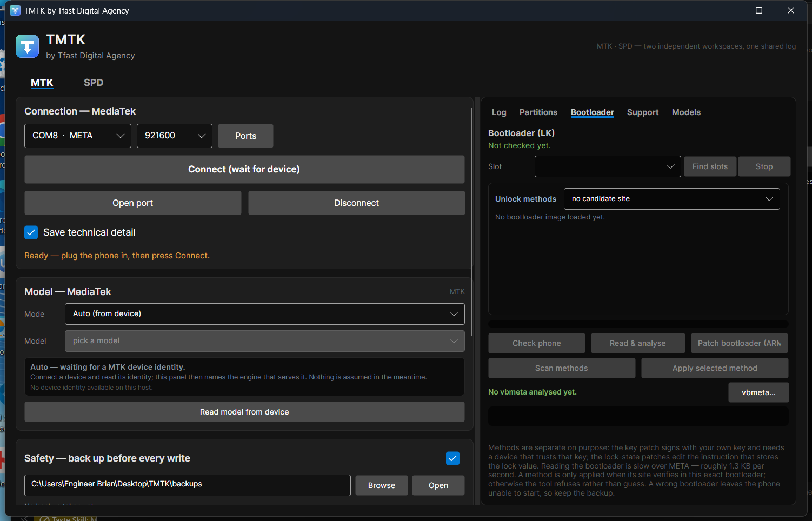Open the bootloader Slot dropdown
812x521 pixels.
(x=608, y=166)
